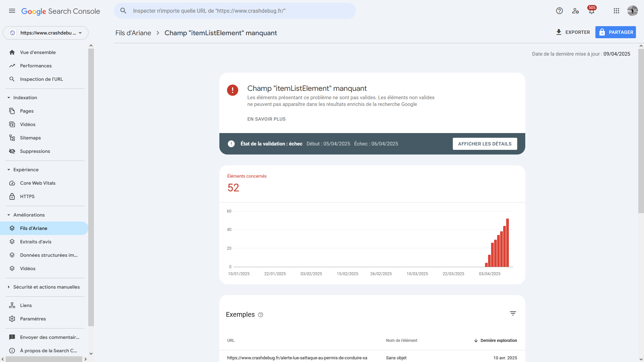Open the Google apps grid
Image resolution: width=644 pixels, height=362 pixels.
coord(616,11)
